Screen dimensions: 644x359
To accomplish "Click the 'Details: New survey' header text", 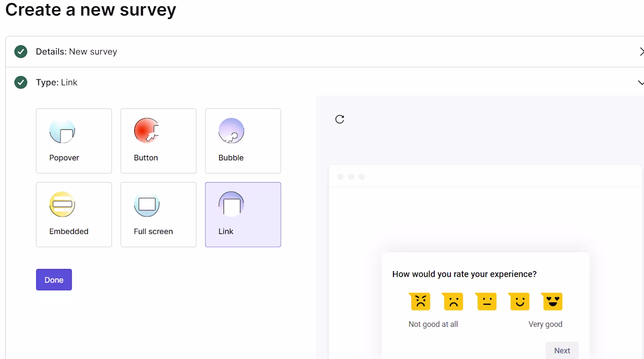I will coord(76,51).
